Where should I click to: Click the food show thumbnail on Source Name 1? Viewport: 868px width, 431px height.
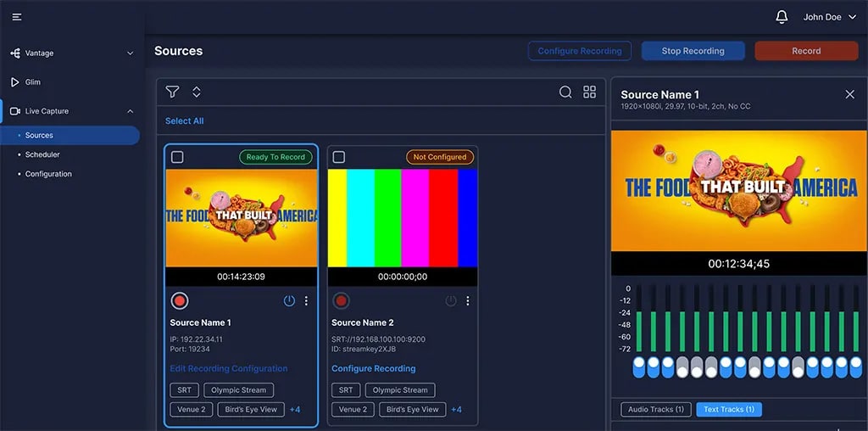[x=242, y=218]
